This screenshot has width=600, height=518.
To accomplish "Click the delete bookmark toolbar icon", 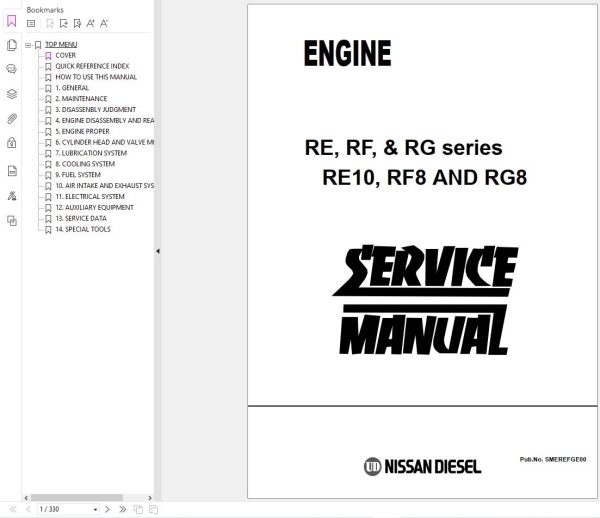I will [50, 24].
